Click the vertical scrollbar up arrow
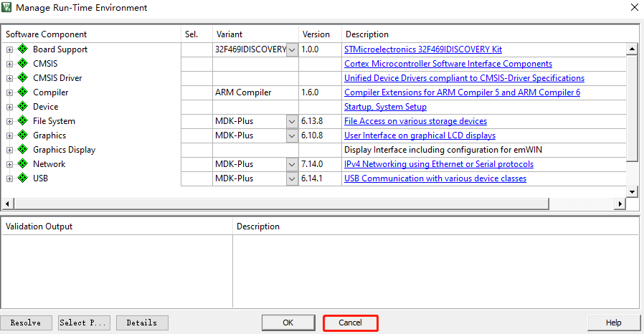The height and width of the screenshot is (334, 644). (x=632, y=49)
